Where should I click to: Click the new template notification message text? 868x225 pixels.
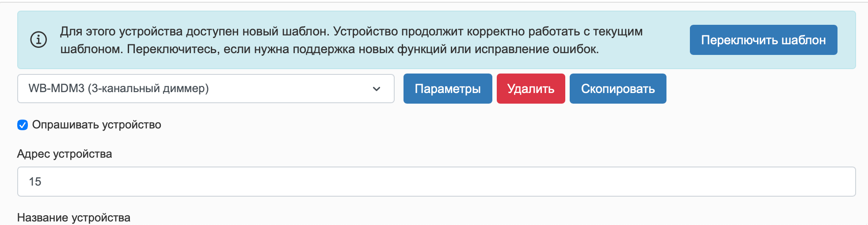click(351, 40)
